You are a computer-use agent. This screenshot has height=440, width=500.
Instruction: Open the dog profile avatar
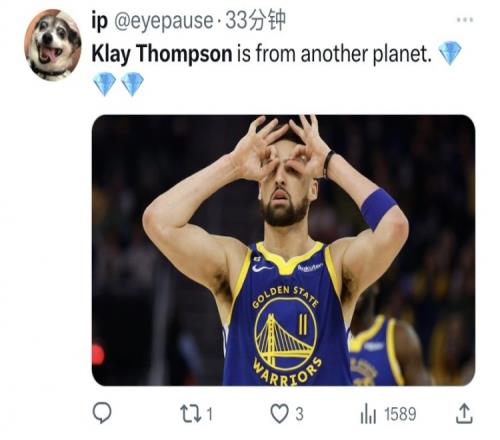click(x=53, y=45)
